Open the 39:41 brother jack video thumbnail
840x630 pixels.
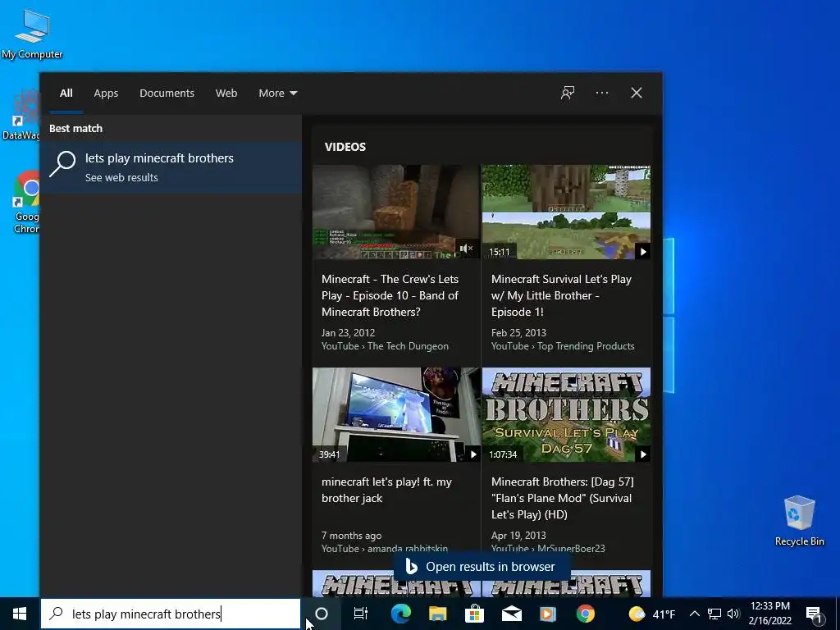point(396,414)
